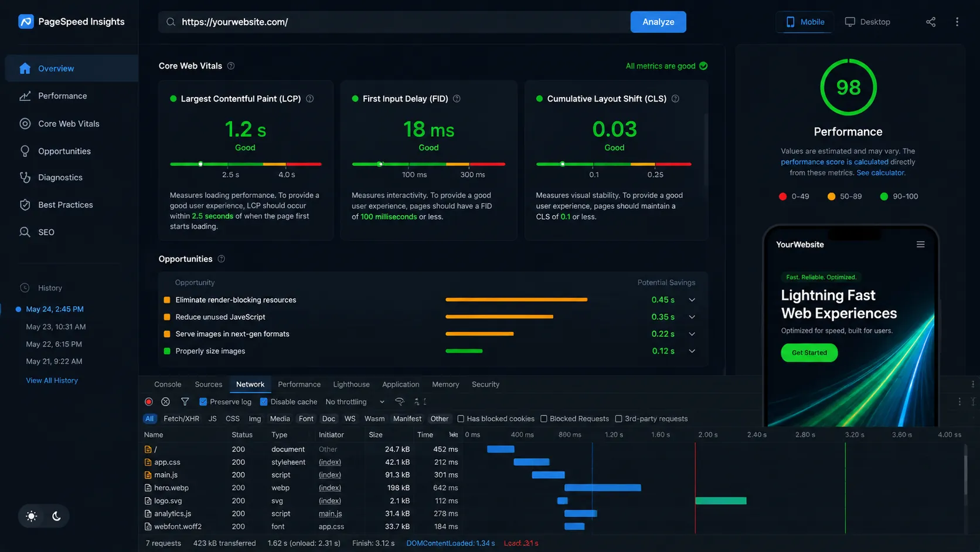Screen dimensions: 980x552
Task: Click the PageSpeed Insights logo icon
Action: (26, 22)
